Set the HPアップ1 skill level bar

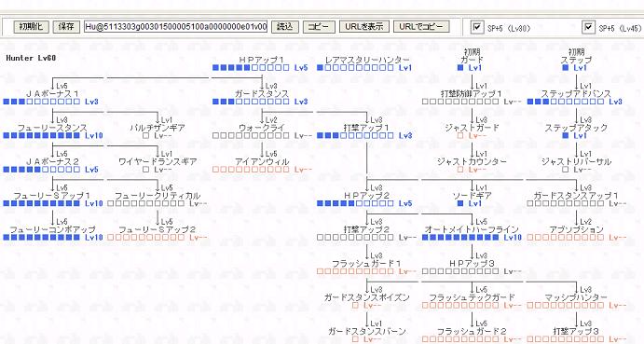[251, 68]
